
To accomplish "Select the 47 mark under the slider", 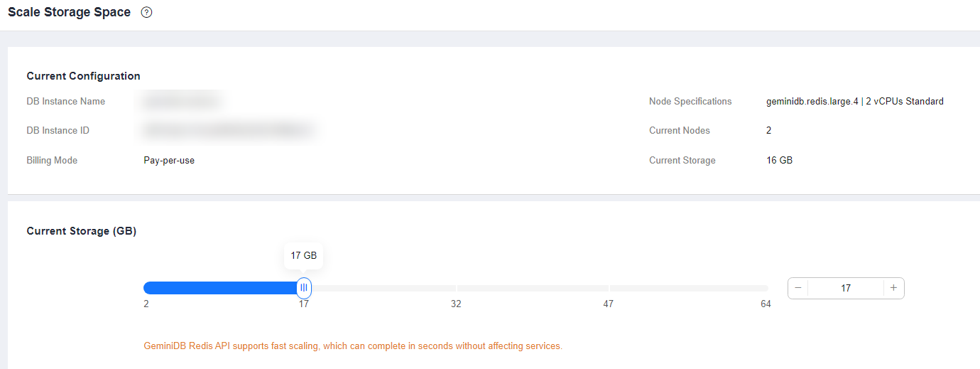I will point(609,304).
